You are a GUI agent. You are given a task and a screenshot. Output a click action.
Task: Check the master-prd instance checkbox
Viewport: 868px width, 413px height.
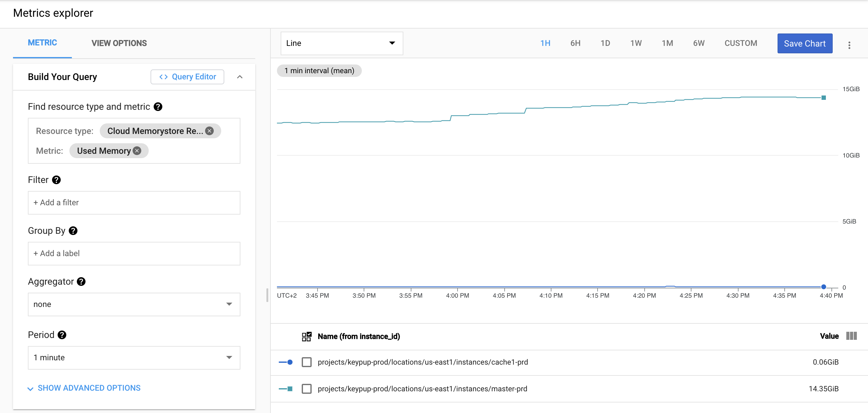tap(306, 389)
